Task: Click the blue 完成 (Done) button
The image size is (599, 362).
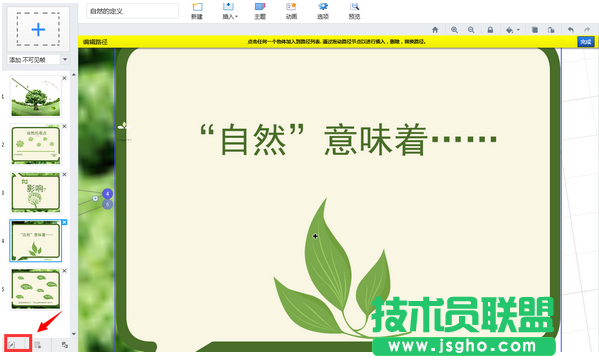Action: click(x=586, y=42)
